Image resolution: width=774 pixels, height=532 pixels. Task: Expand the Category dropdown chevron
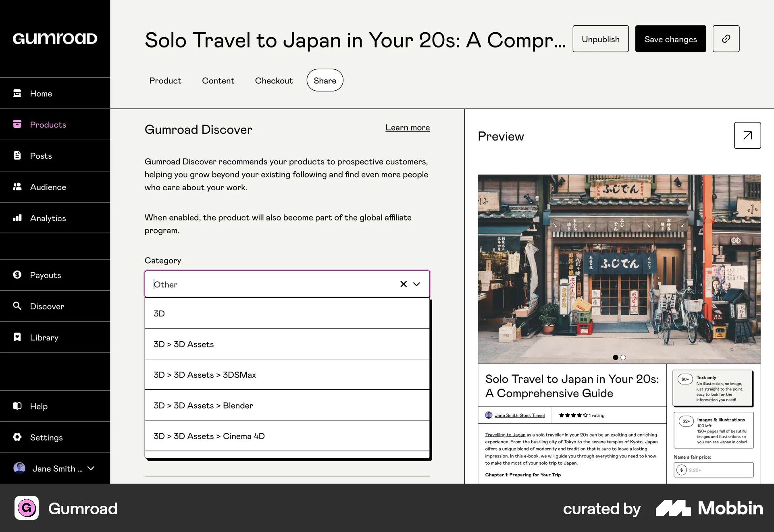tap(416, 284)
